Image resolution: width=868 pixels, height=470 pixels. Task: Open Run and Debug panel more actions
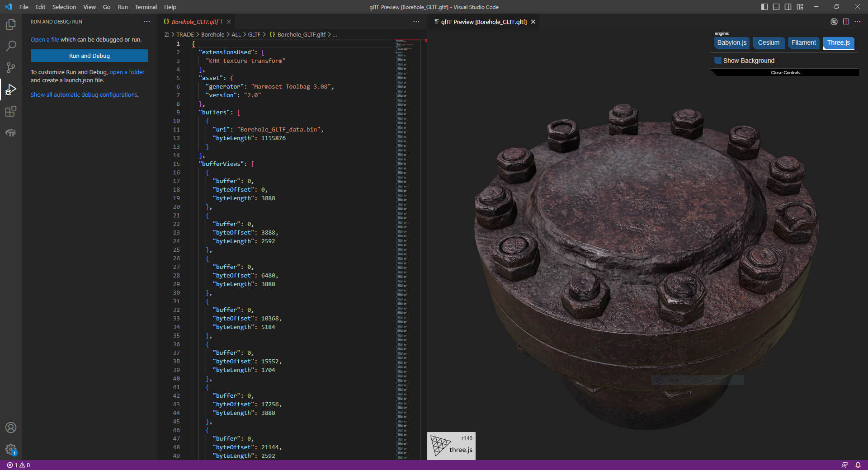click(147, 22)
